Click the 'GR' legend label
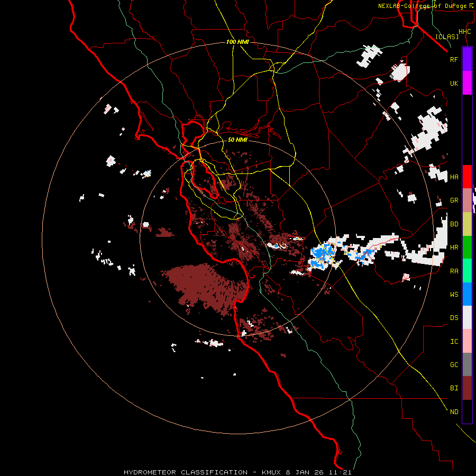 coord(454,200)
